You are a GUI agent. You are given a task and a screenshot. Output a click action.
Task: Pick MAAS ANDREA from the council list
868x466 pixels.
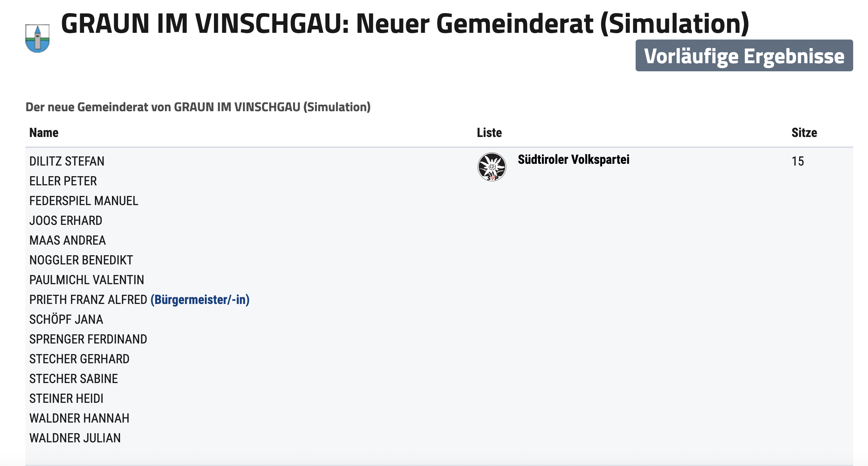67,240
